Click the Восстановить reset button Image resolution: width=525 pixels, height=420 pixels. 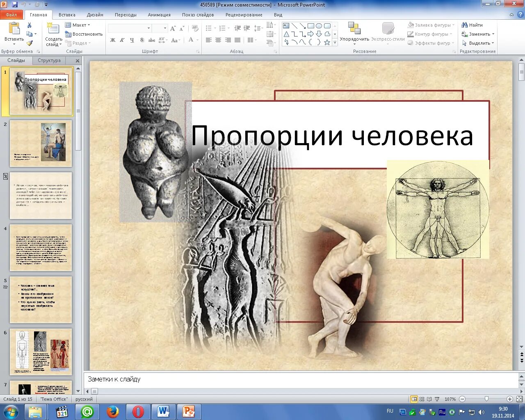pos(84,34)
